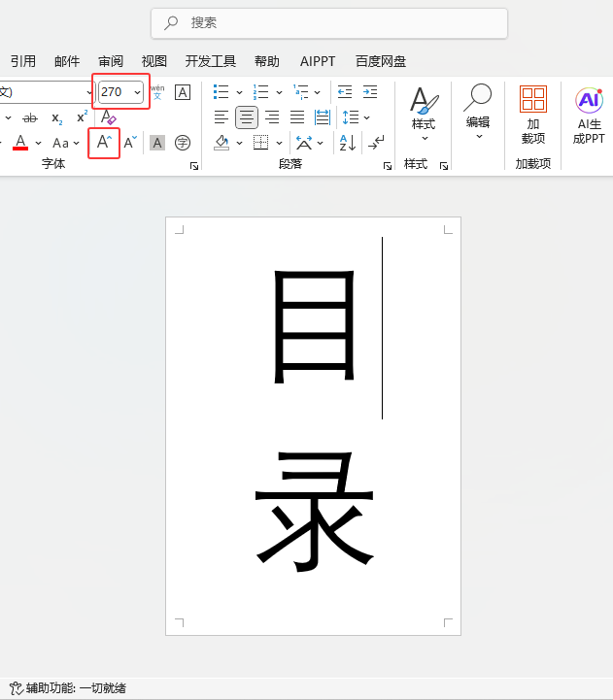
Task: Open the bullet library dropdown
Action: (240, 92)
